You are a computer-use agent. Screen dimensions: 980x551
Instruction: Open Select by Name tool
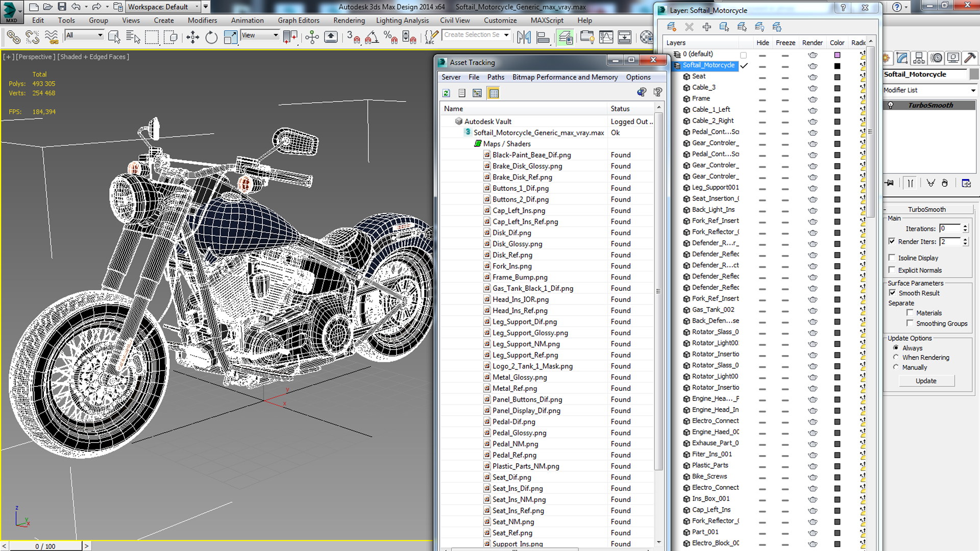click(x=133, y=37)
